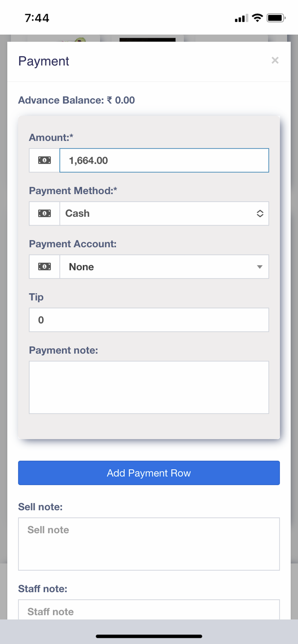Screen dimensions: 298x644
Task: Expand the Payment Account dropdown set to None
Action: coord(164,267)
